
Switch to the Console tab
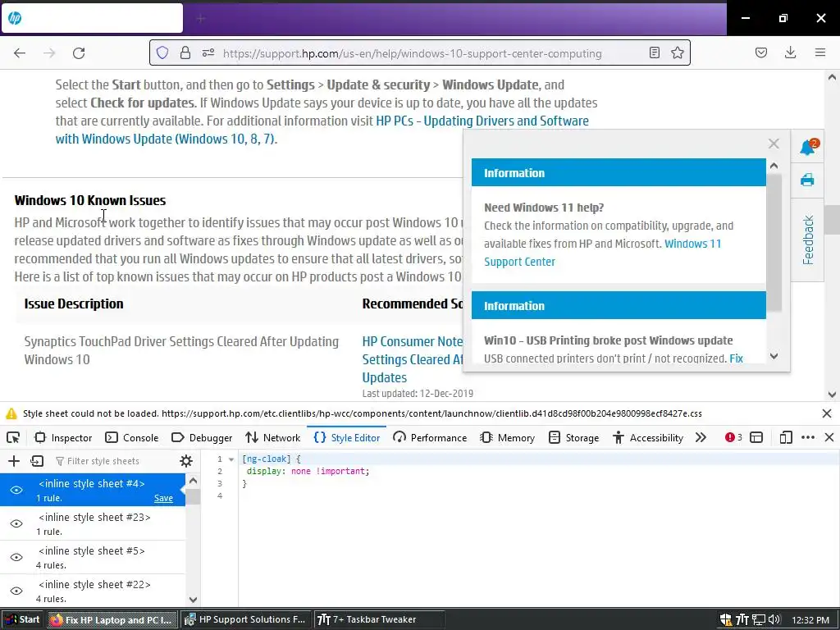pos(132,438)
